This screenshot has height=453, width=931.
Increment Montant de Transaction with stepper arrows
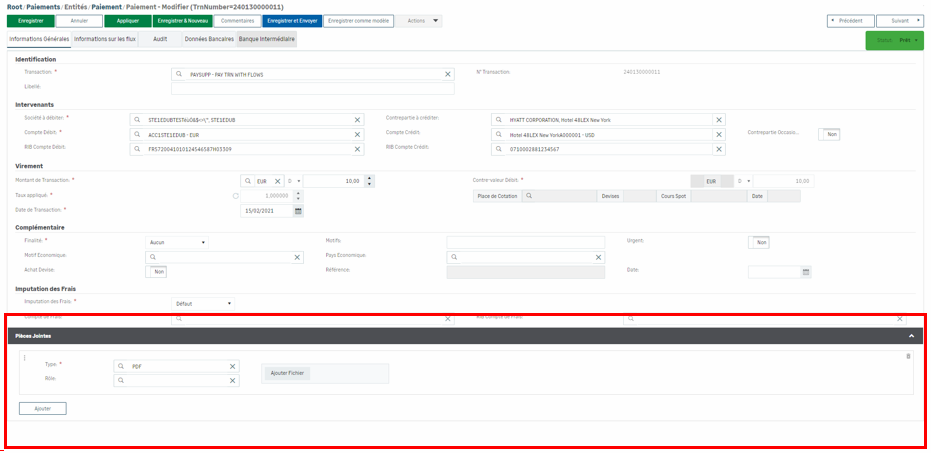[370, 178]
